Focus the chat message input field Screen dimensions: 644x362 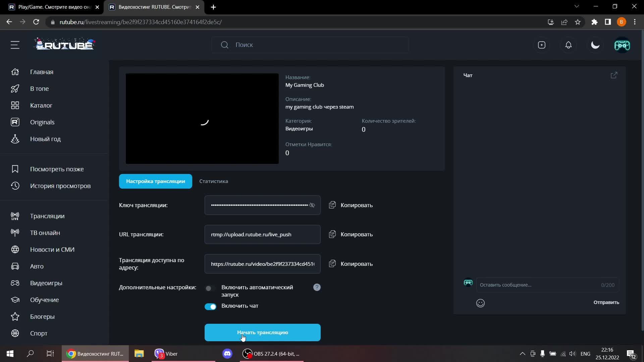pos(537,285)
